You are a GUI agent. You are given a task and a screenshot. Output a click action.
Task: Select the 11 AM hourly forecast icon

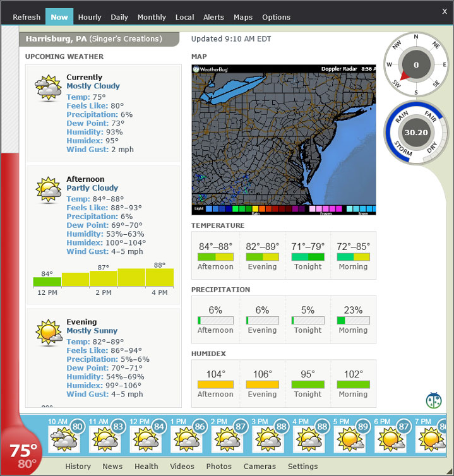[x=105, y=439]
